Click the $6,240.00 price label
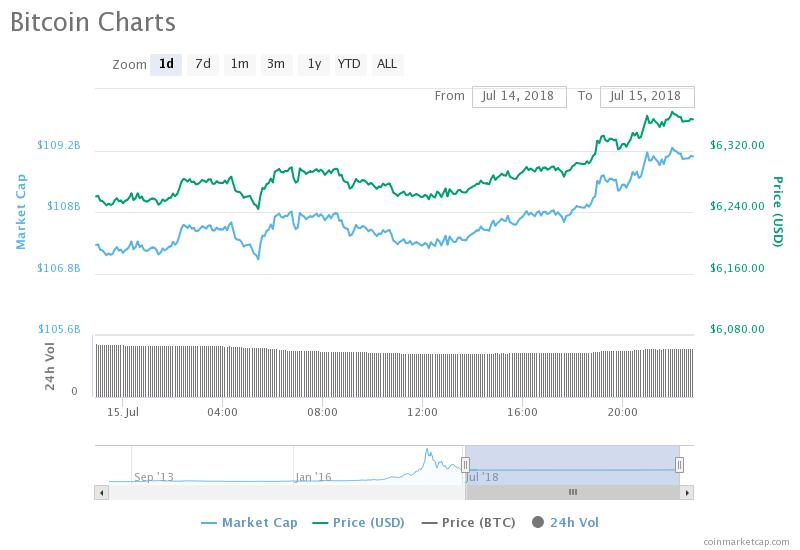The image size is (800, 550). tap(737, 206)
